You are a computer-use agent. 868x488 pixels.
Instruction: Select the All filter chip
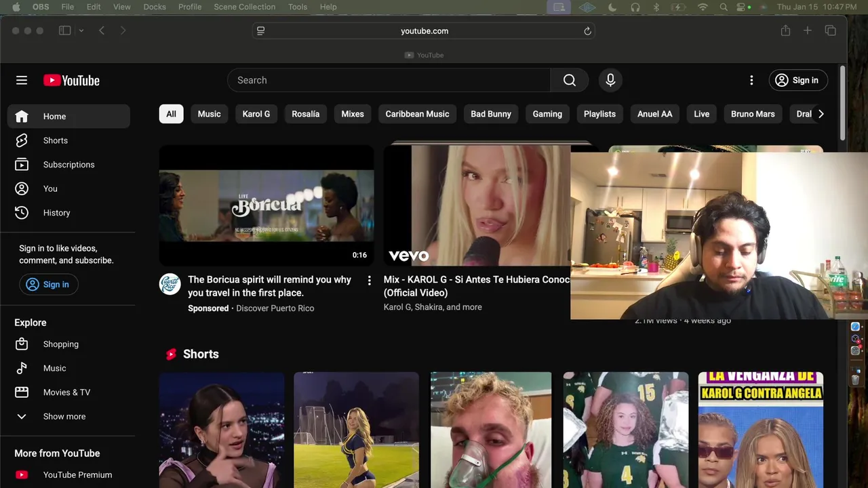pos(171,114)
